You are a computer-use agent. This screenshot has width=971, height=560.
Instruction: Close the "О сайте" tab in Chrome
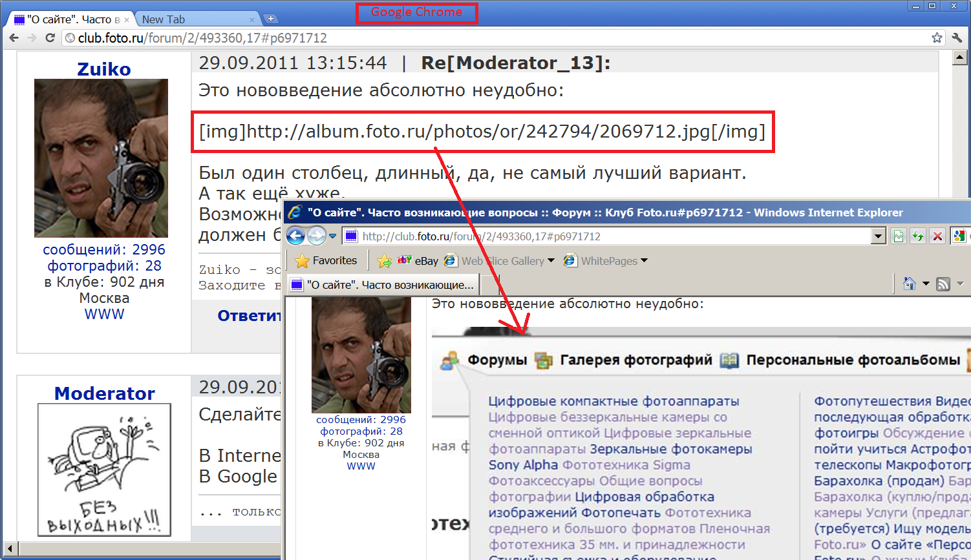(x=127, y=20)
